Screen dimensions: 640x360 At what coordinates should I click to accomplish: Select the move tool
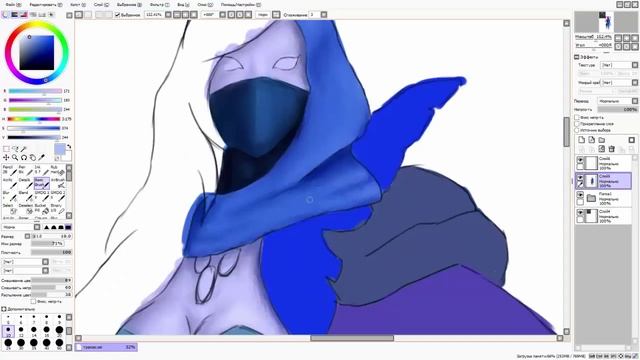6,158
